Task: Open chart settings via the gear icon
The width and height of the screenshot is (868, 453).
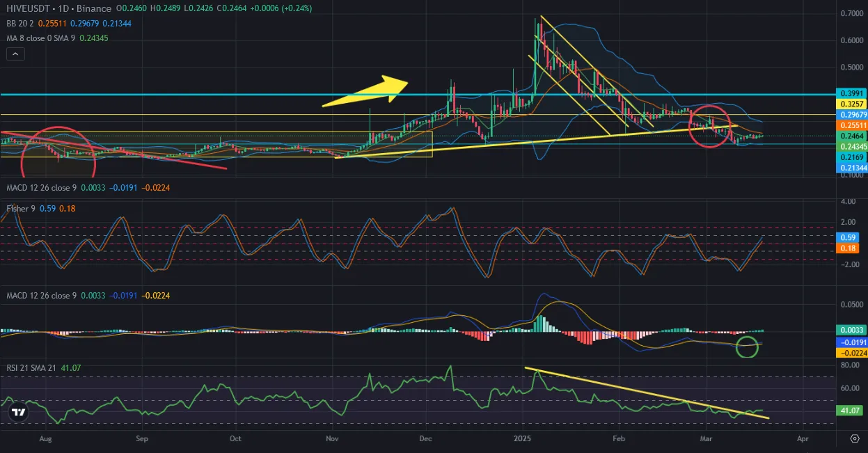Action: 854,438
